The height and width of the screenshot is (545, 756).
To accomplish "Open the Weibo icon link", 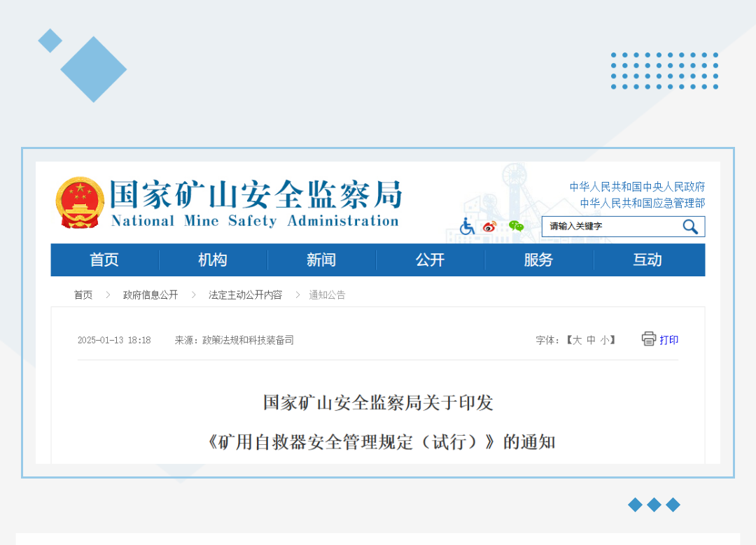I will (x=490, y=226).
